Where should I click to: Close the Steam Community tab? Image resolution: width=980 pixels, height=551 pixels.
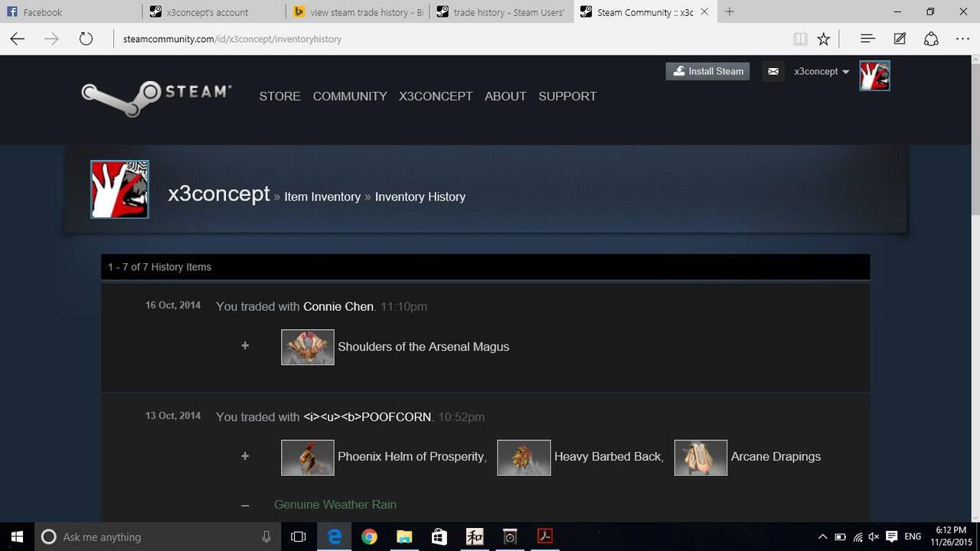point(705,12)
